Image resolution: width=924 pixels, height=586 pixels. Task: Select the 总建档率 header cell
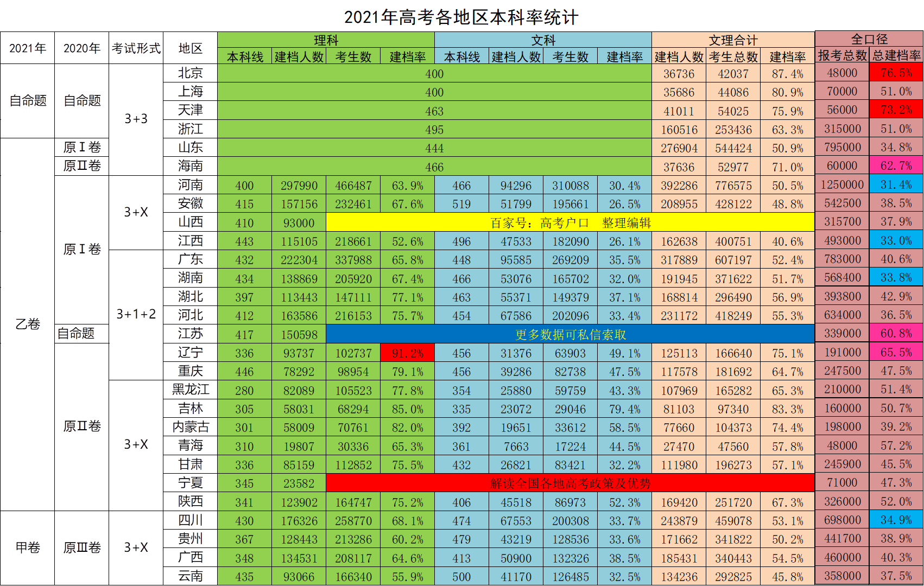(896, 55)
